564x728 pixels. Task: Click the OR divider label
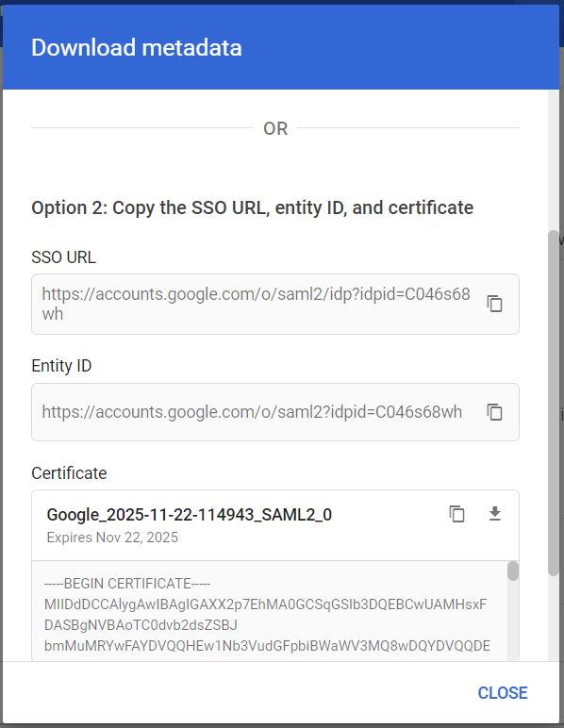tap(275, 128)
